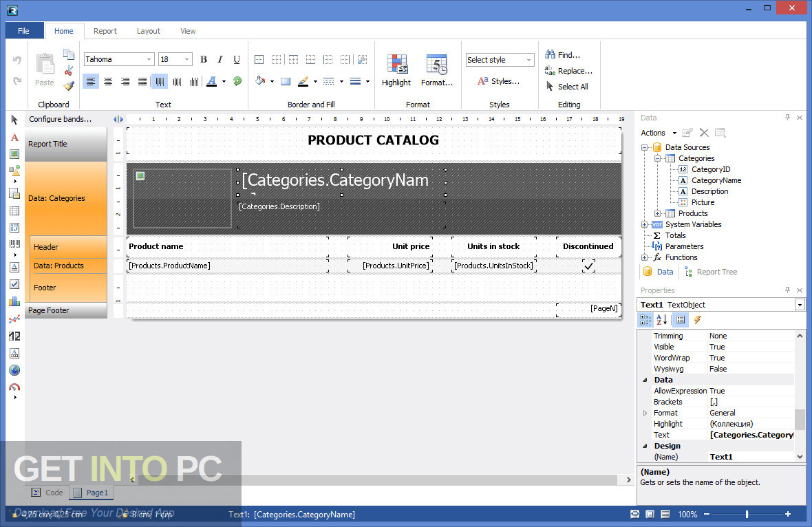
Task: Switch to the Layout ribbon tab
Action: click(x=149, y=31)
